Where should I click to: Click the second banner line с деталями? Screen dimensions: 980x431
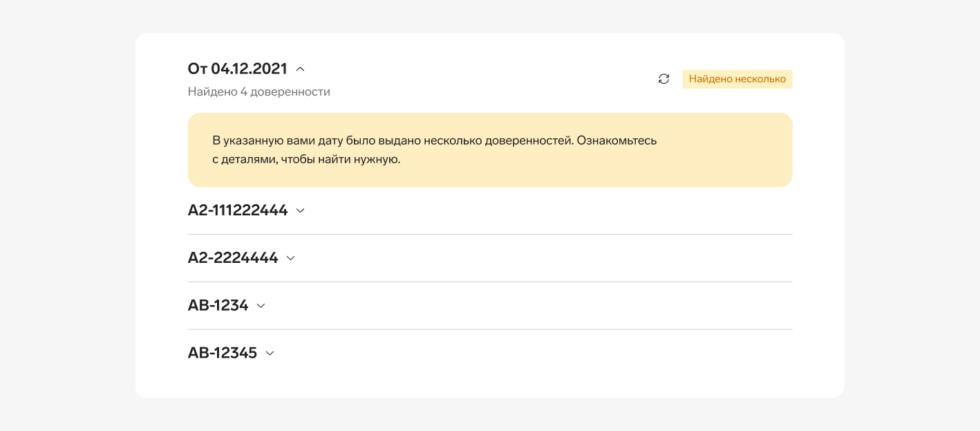[306, 159]
